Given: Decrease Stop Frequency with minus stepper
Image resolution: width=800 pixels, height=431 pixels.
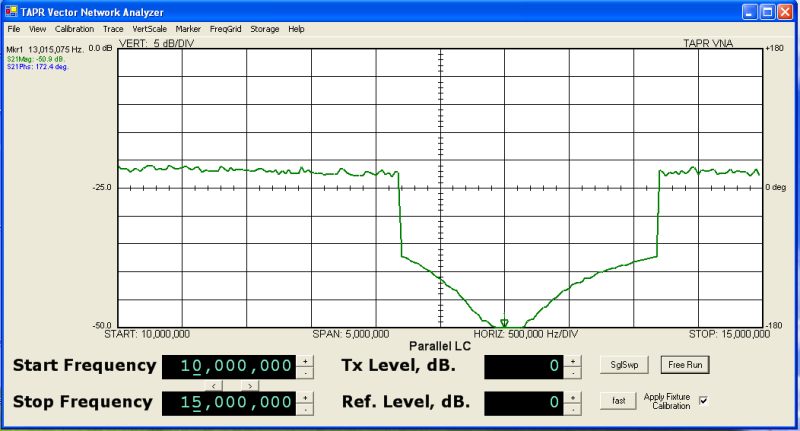Looking at the screenshot, I should point(305,409).
